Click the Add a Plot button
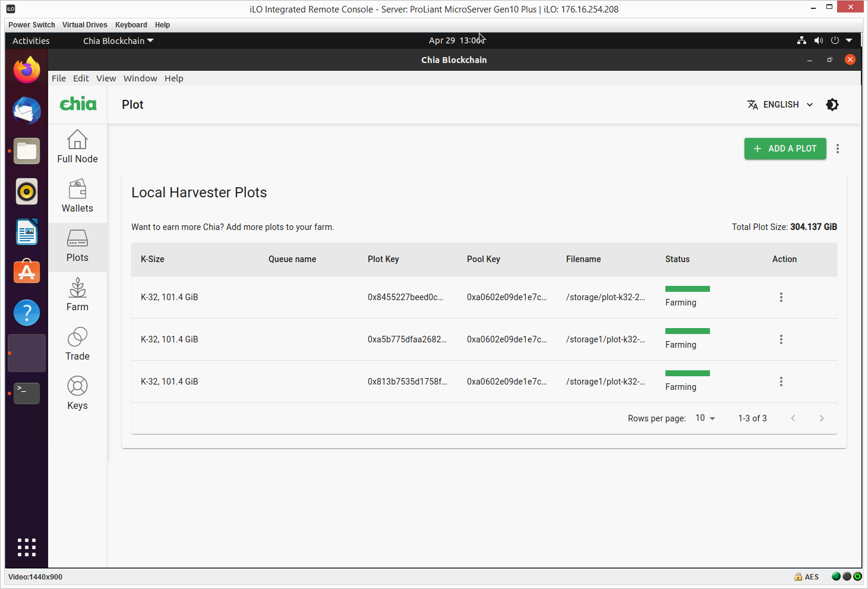868x589 pixels. tap(785, 149)
